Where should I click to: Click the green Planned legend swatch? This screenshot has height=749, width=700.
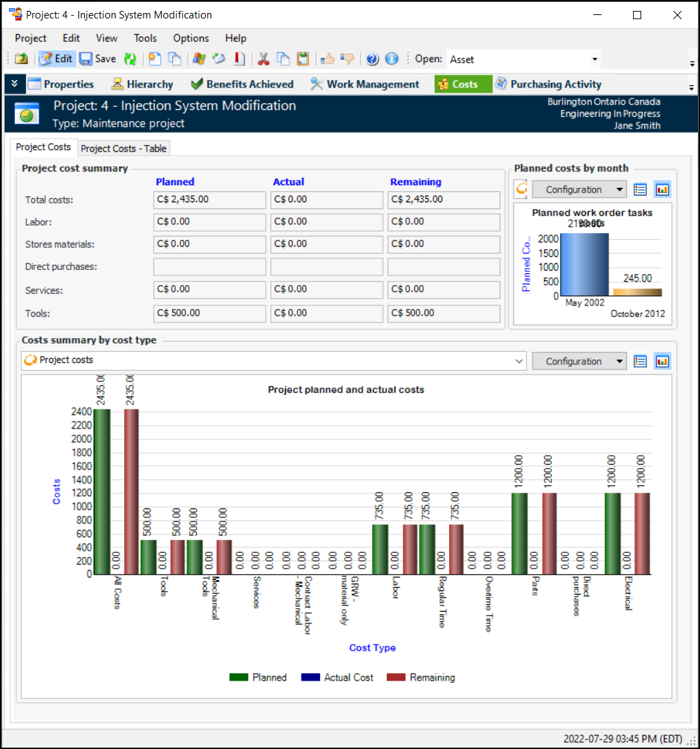tap(239, 677)
